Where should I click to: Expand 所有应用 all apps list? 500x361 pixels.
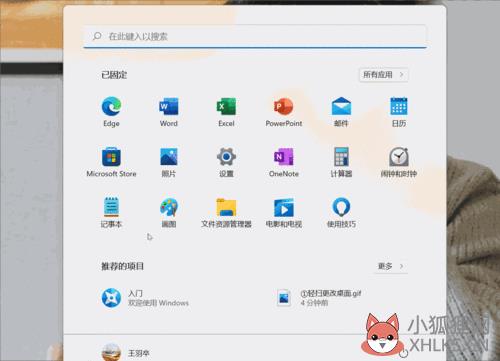pos(383,75)
